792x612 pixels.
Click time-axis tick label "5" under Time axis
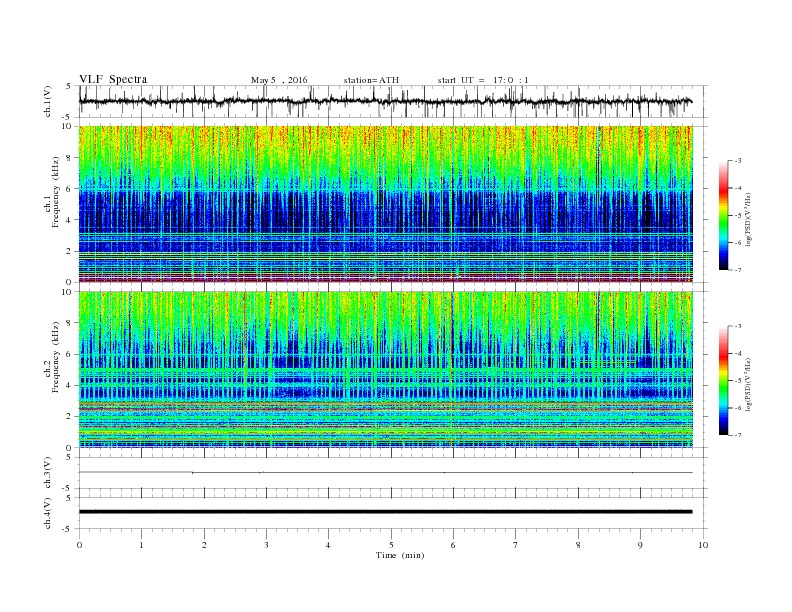pos(391,545)
